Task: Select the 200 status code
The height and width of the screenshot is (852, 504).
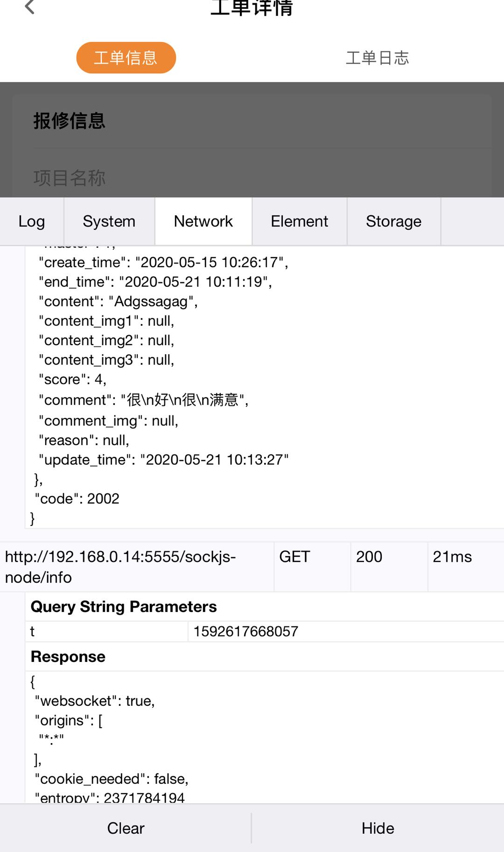Action: (370, 556)
